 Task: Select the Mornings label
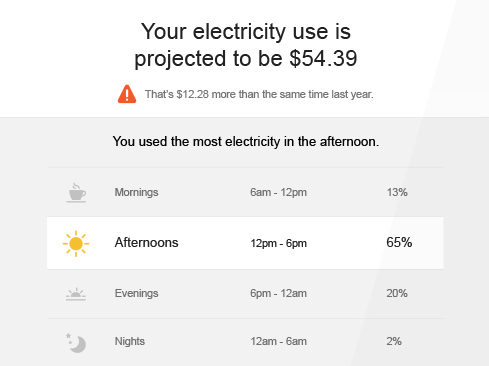click(136, 192)
